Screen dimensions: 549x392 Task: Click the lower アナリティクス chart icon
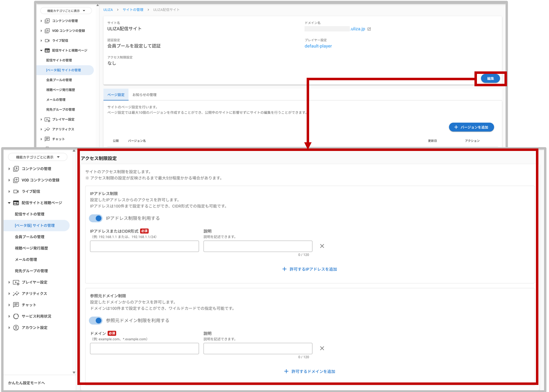16,293
